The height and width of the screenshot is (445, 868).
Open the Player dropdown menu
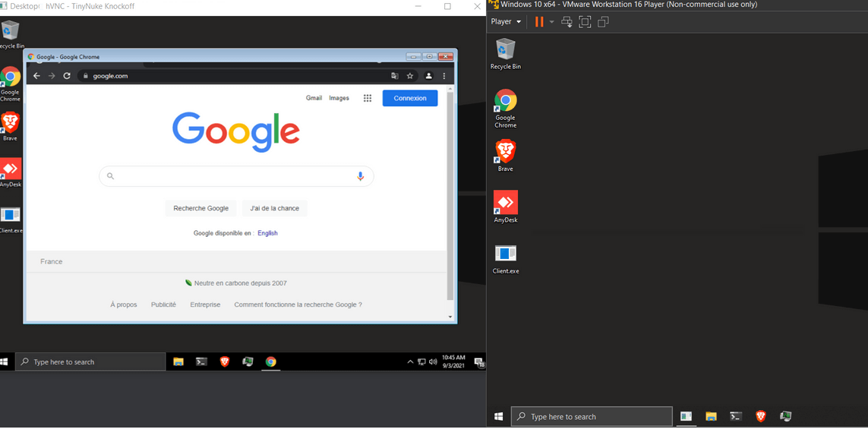point(506,22)
